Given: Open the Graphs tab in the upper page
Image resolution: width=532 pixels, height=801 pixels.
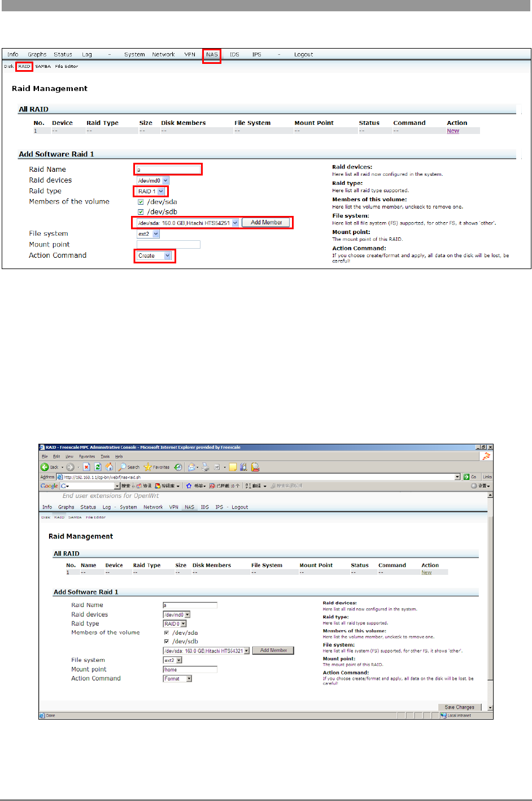Looking at the screenshot, I should point(37,55).
